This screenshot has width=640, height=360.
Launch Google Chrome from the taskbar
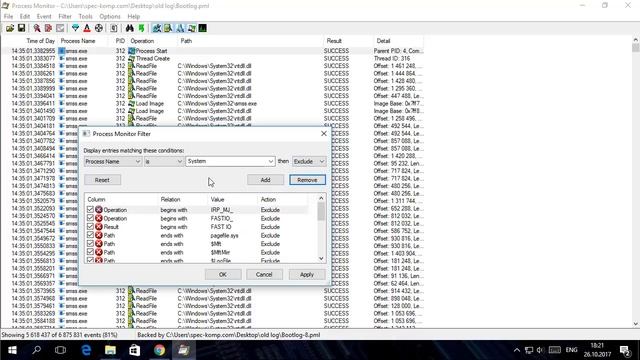click(x=159, y=350)
